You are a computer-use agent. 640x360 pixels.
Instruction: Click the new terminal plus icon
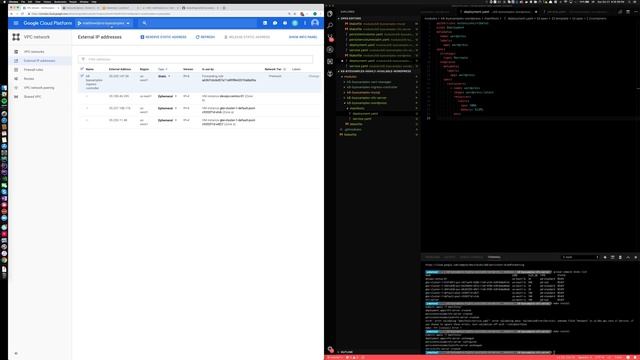605,257
